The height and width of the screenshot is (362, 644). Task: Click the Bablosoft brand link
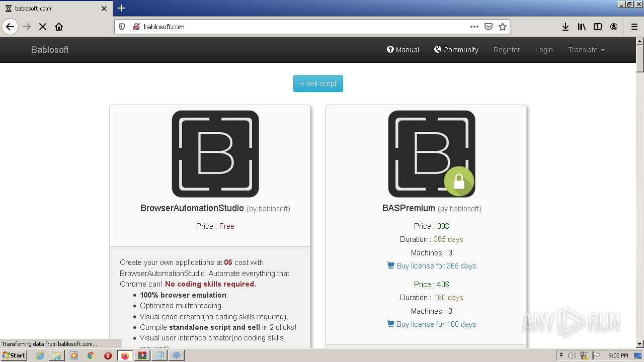pyautogui.click(x=50, y=50)
